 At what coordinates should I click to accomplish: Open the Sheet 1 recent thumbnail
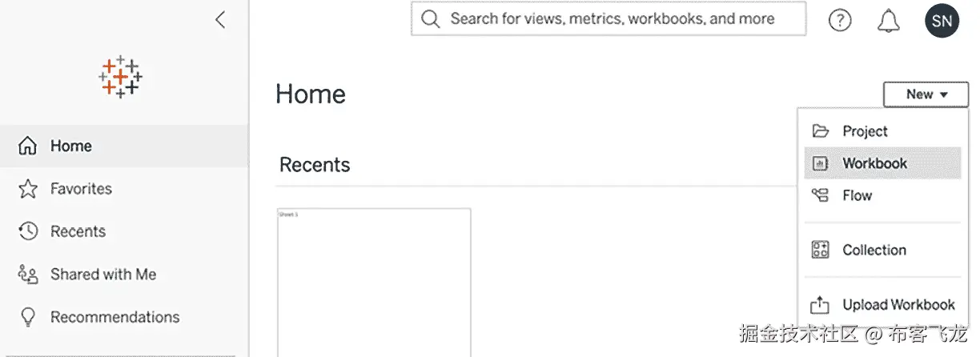[x=374, y=282]
